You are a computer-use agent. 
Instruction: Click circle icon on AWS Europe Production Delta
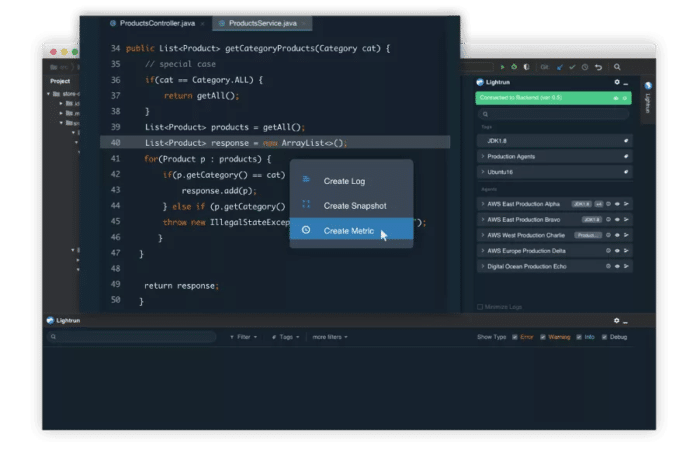pos(608,251)
